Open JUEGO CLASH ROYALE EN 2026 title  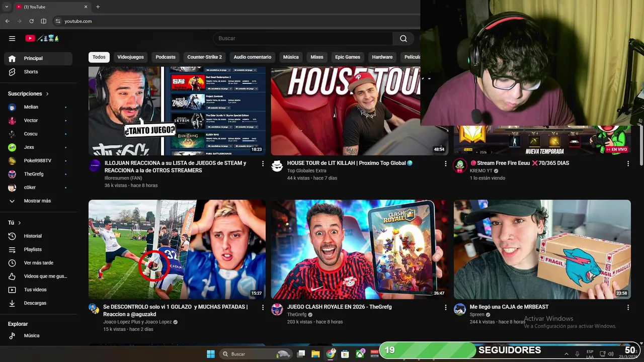[x=339, y=307]
